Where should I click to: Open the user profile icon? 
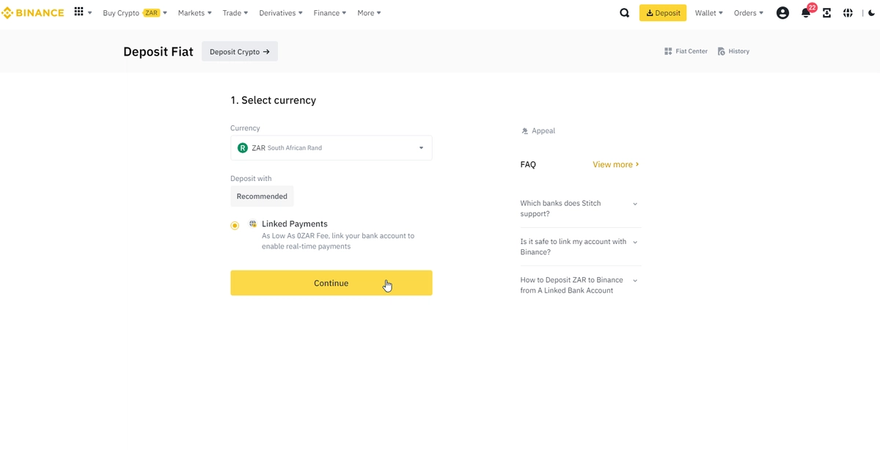782,13
